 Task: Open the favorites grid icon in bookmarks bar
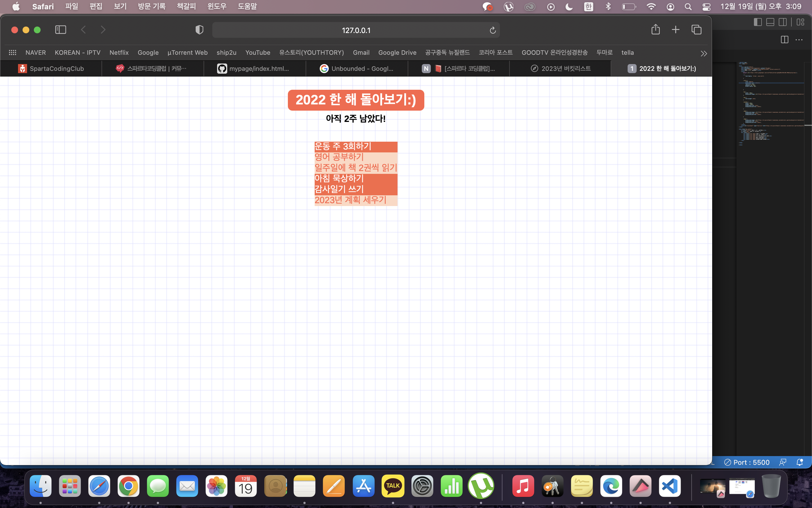[12, 52]
